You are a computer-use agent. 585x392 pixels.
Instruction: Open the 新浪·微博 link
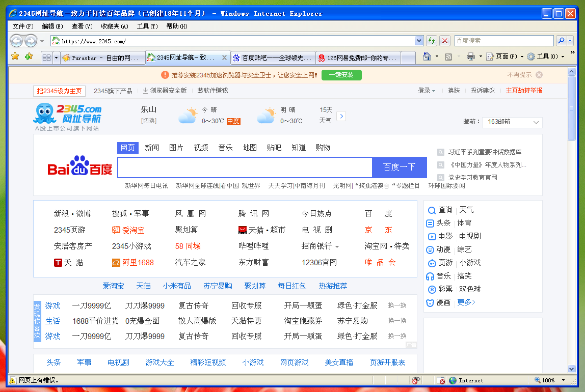pos(72,213)
